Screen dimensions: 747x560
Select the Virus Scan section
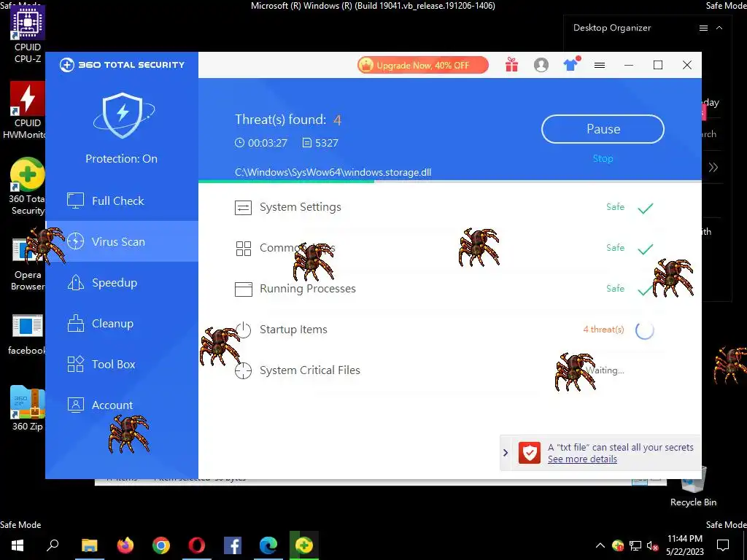pyautogui.click(x=122, y=241)
